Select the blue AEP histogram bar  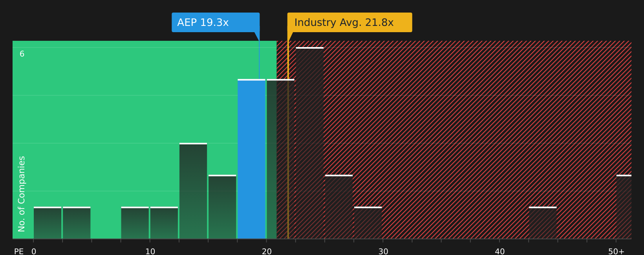click(x=251, y=159)
